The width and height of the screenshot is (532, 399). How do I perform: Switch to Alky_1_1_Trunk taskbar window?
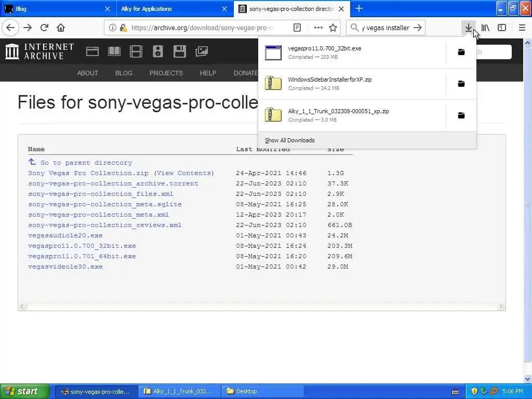179,391
